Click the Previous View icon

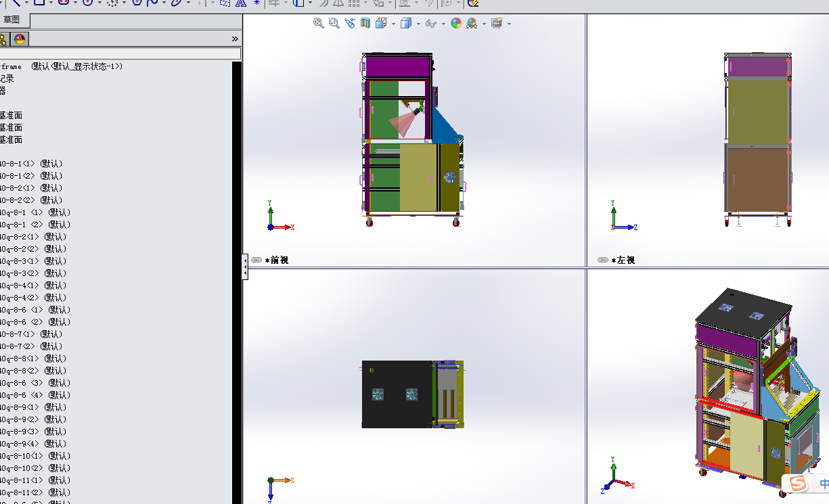pyautogui.click(x=350, y=23)
